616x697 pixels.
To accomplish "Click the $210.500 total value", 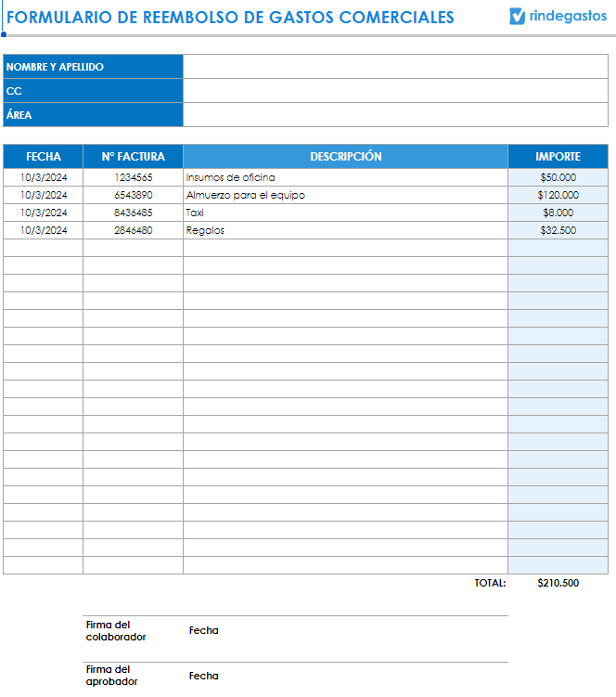I will 558,584.
